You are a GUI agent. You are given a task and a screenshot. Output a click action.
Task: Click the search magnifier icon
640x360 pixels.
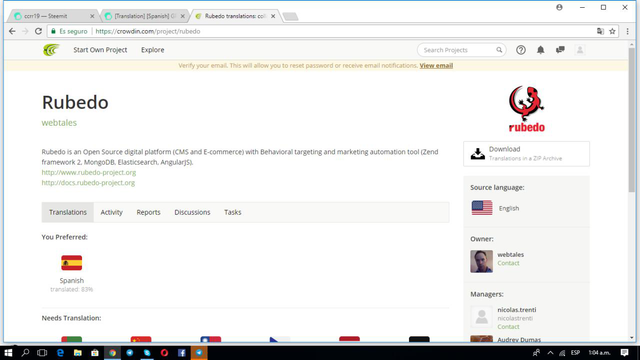[499, 50]
